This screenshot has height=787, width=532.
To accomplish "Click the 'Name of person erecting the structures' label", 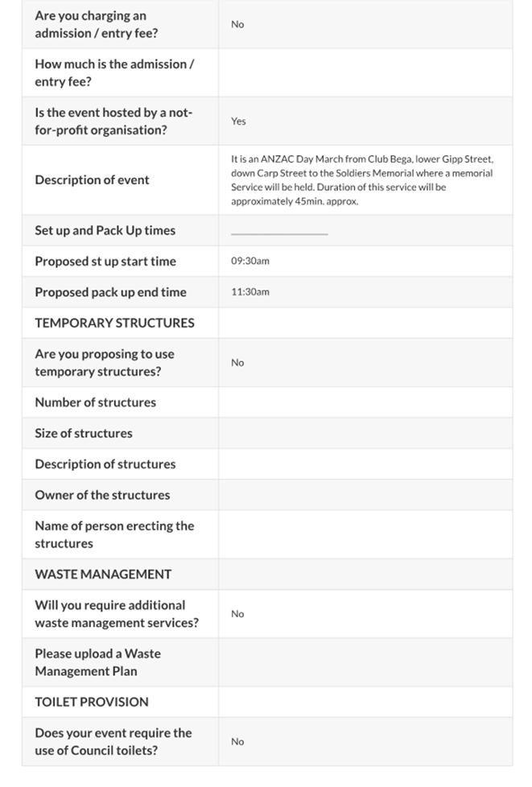I will coord(114,534).
